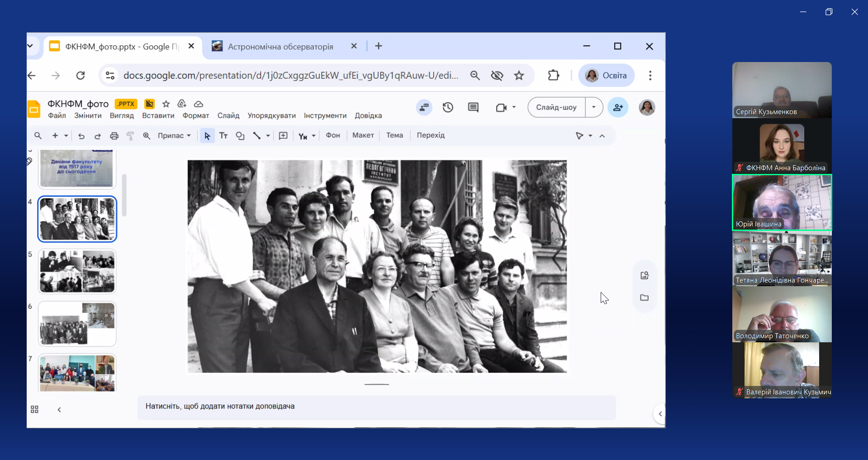Click the filmstrip vertical scrollbar
The image size is (868, 460).
[x=124, y=195]
